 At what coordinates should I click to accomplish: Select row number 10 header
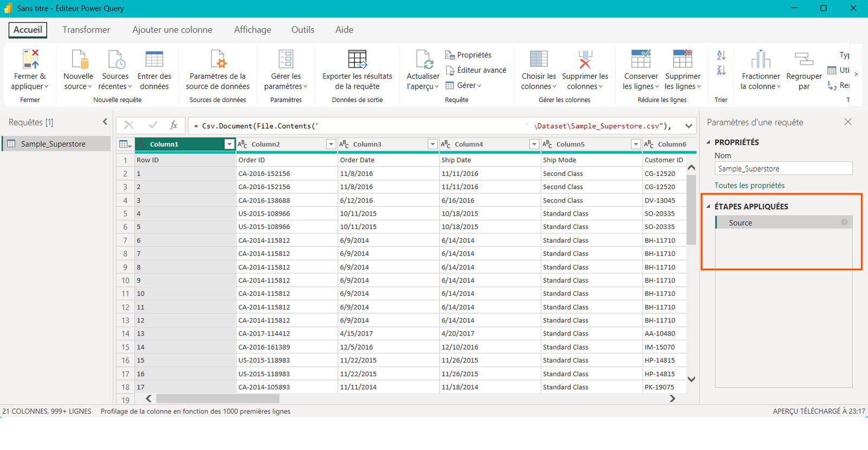coord(125,281)
